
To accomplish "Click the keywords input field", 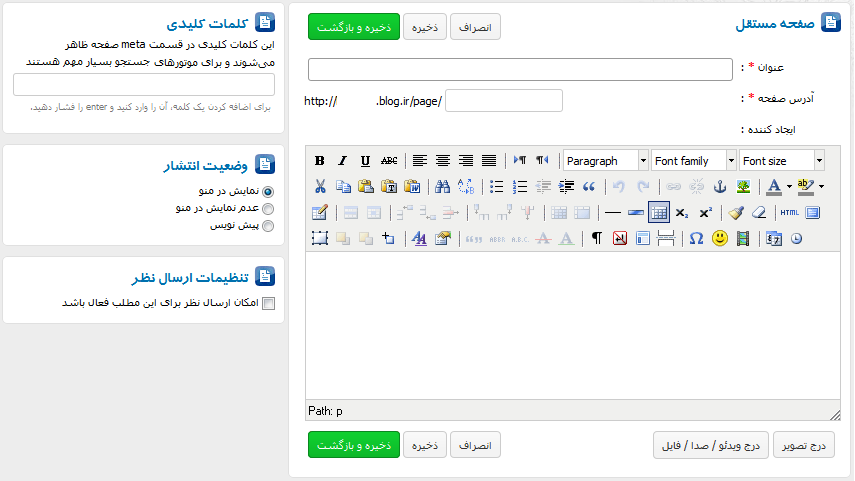I will 144,85.
